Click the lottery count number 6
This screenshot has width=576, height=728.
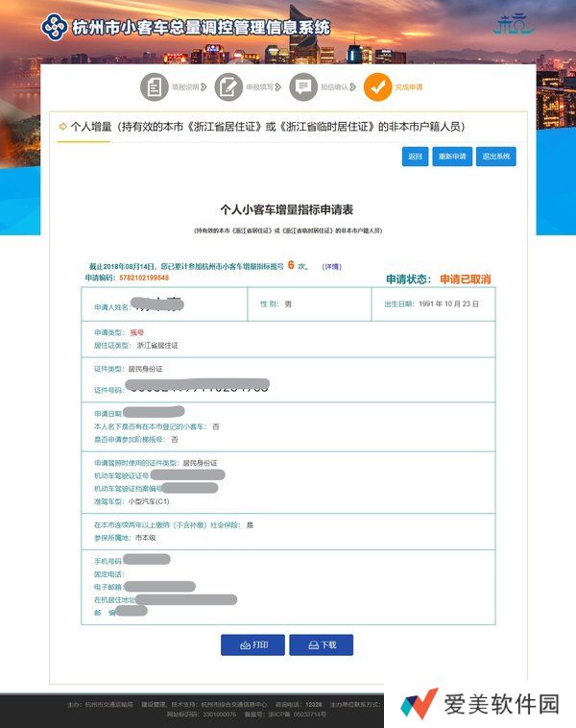(x=291, y=265)
